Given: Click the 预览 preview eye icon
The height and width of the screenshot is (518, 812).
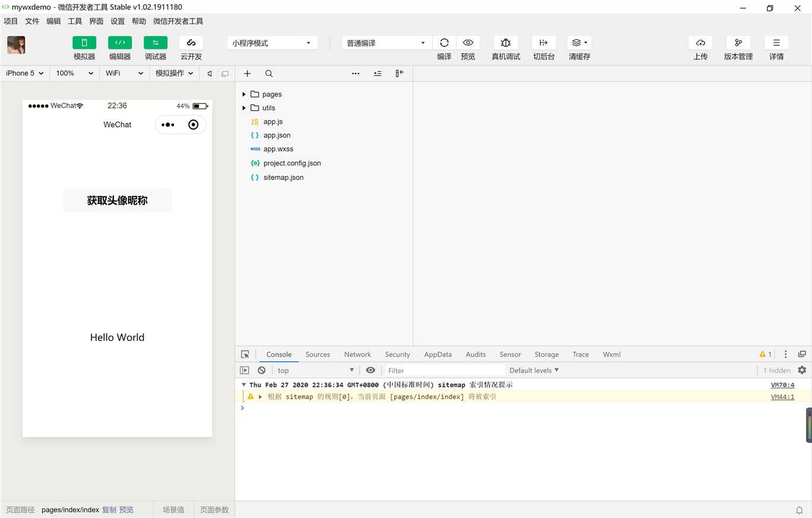Looking at the screenshot, I should coord(468,43).
